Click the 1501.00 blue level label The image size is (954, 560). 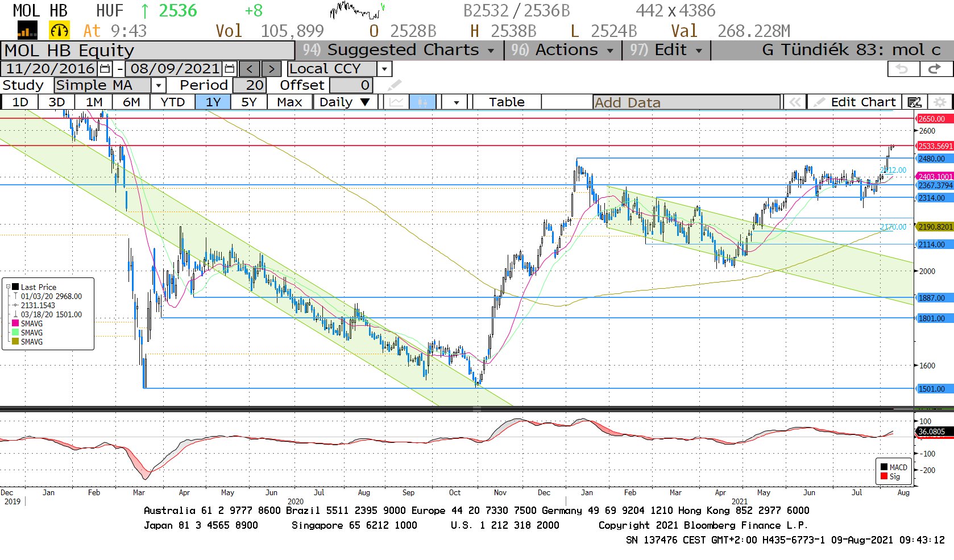tap(934, 389)
